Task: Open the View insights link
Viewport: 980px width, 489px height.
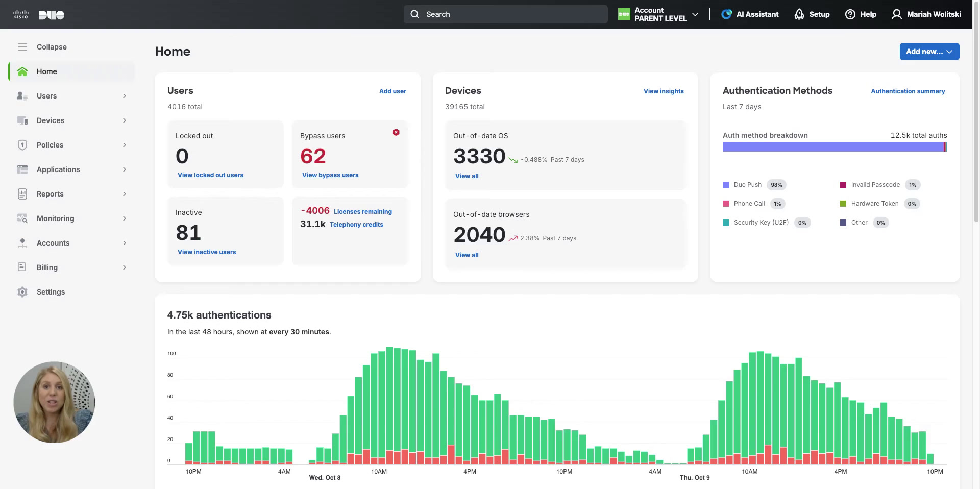Action: click(664, 91)
